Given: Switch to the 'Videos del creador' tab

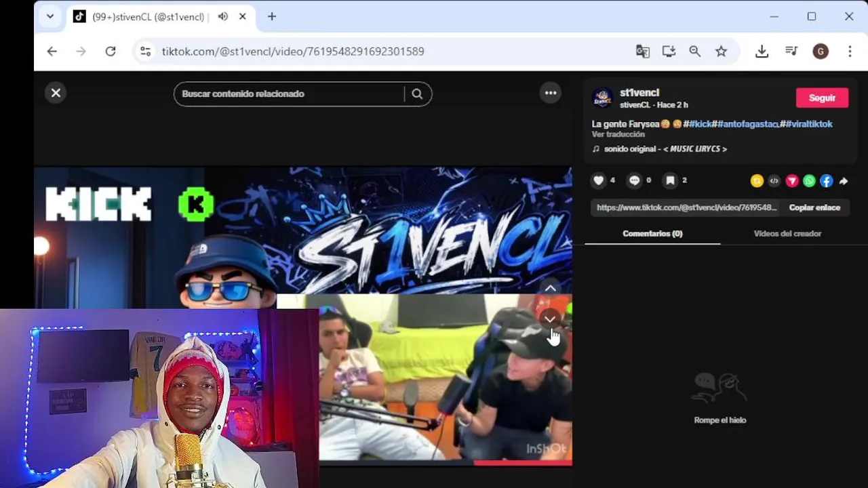Looking at the screenshot, I should pyautogui.click(x=787, y=234).
